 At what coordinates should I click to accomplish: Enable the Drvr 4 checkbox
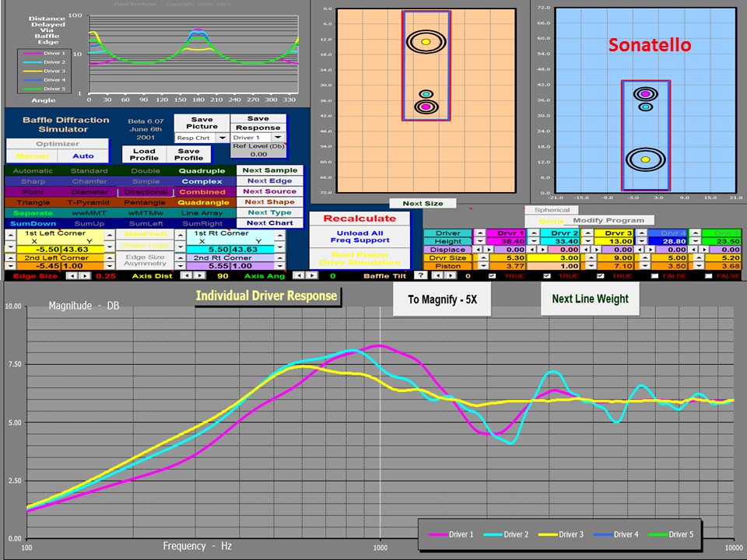pyautogui.click(x=655, y=275)
